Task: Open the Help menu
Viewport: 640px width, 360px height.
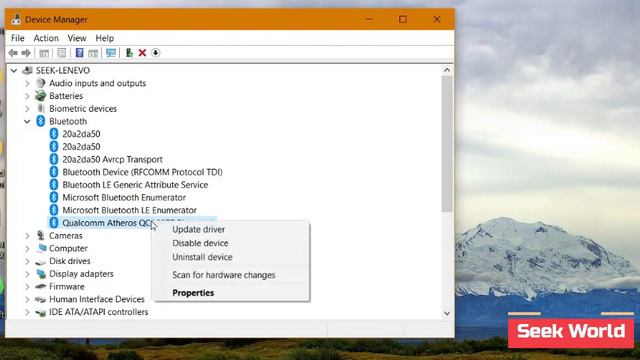Action: coord(104,38)
